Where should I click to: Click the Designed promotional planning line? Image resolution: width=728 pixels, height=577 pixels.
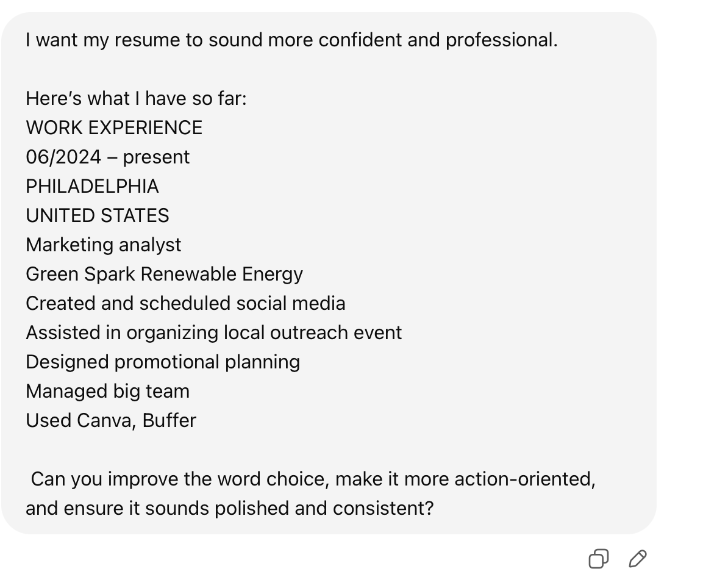tap(163, 362)
